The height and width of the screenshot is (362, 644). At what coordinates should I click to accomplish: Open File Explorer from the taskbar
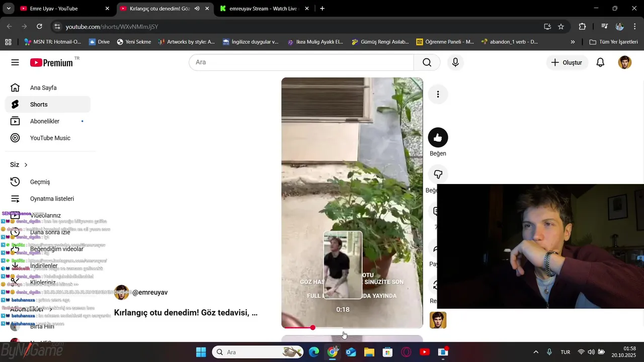(369, 352)
